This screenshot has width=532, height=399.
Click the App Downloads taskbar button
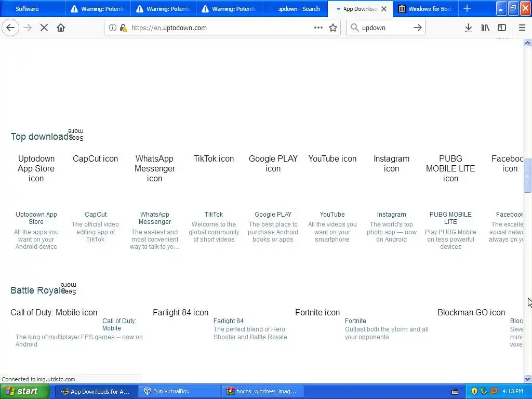coord(96,391)
